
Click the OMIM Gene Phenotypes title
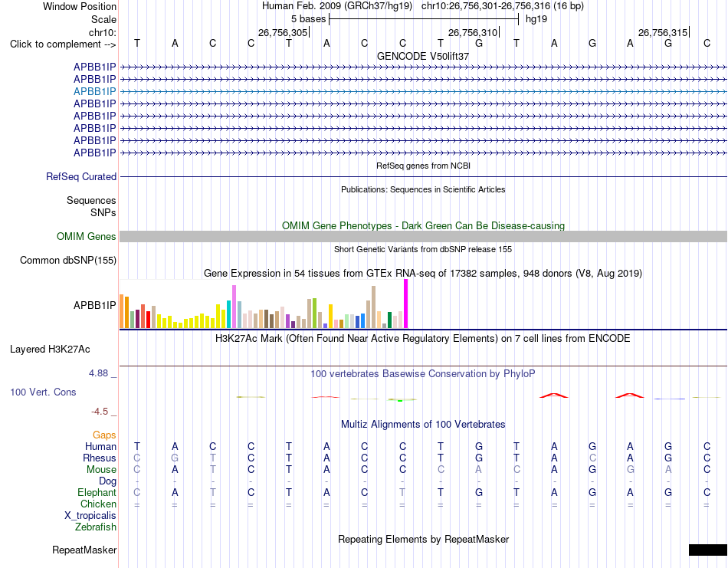(423, 225)
